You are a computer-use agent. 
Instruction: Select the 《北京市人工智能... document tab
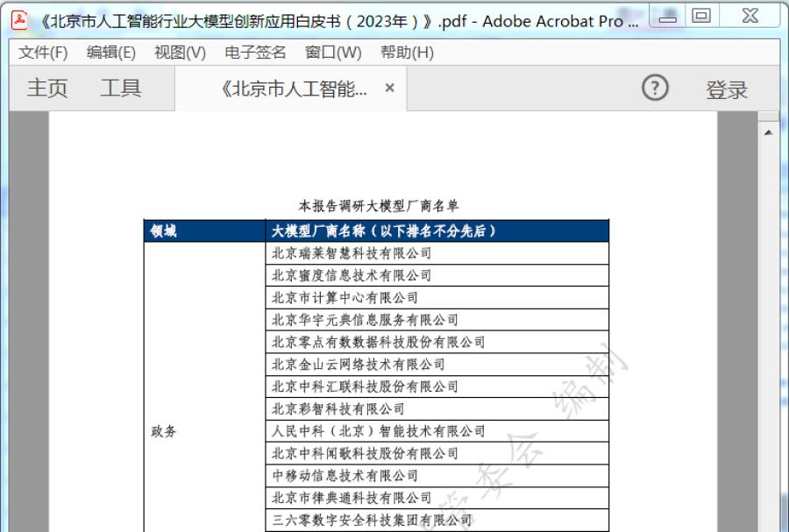point(295,89)
